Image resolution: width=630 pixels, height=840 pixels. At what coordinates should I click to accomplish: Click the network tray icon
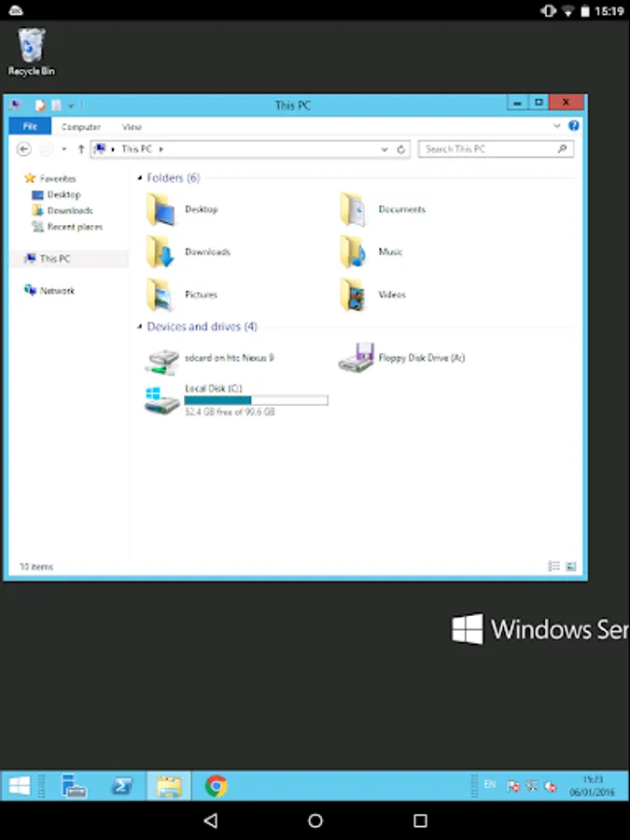(531, 786)
